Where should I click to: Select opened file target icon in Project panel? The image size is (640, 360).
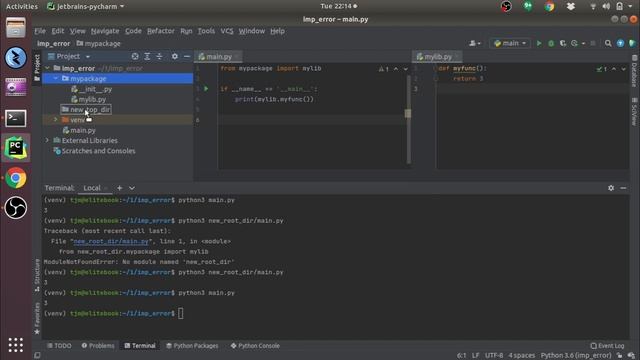click(135, 56)
